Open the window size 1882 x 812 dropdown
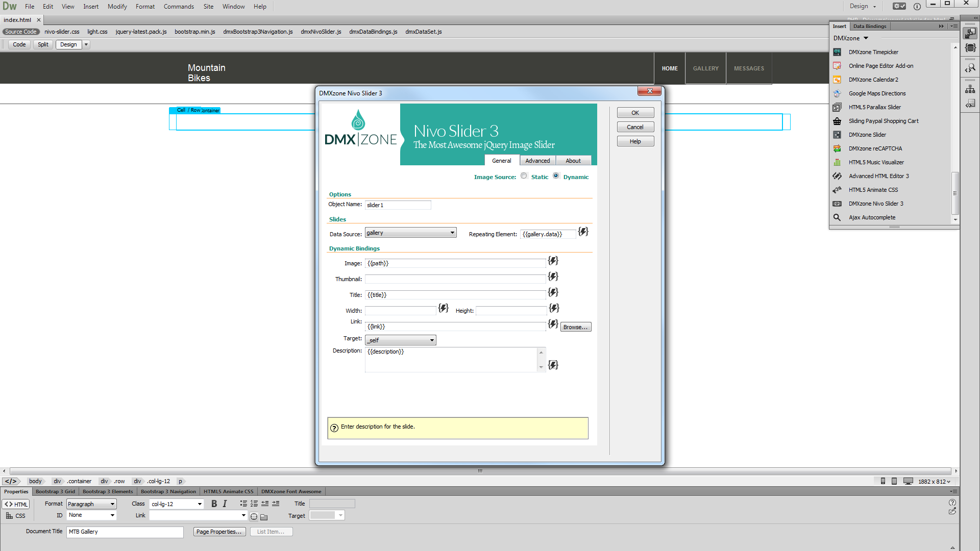Viewport: 980px width, 551px height. (x=935, y=482)
